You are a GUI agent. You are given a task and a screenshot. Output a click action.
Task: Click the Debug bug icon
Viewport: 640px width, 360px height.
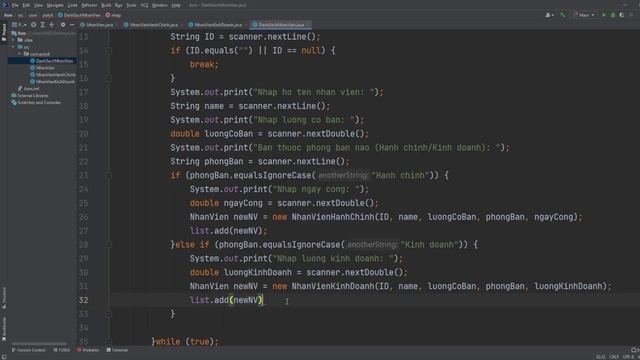click(613, 15)
